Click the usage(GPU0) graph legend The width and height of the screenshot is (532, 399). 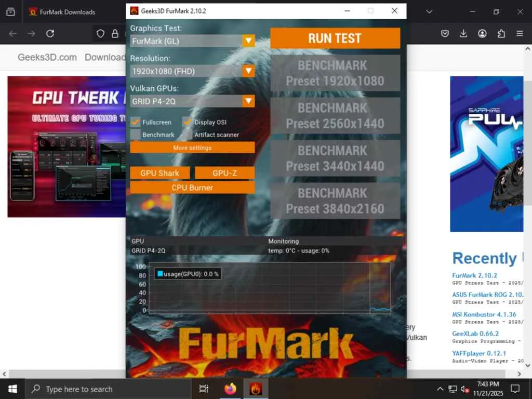(x=188, y=274)
